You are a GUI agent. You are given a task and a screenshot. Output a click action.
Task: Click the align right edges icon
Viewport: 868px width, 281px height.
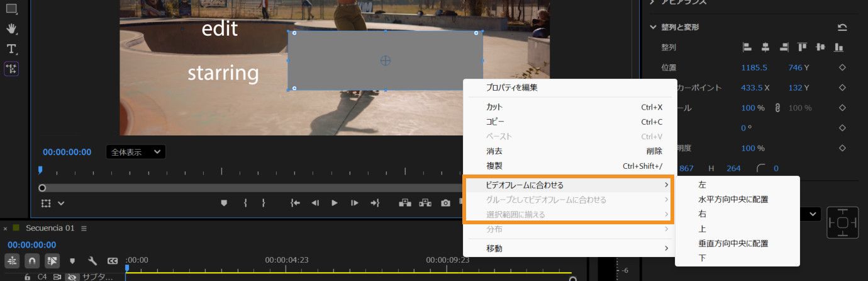coord(784,47)
